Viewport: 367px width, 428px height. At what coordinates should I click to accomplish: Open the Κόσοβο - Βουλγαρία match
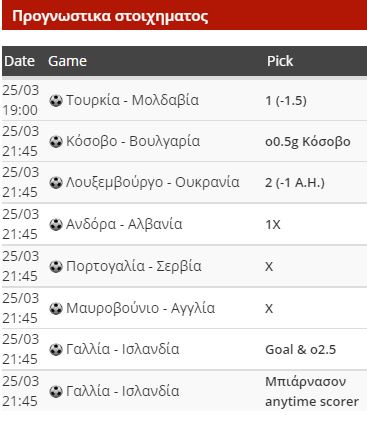coord(133,141)
